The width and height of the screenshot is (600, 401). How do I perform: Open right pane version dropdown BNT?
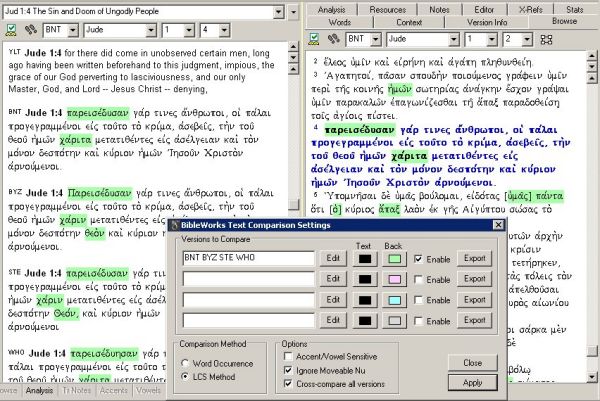pos(376,39)
